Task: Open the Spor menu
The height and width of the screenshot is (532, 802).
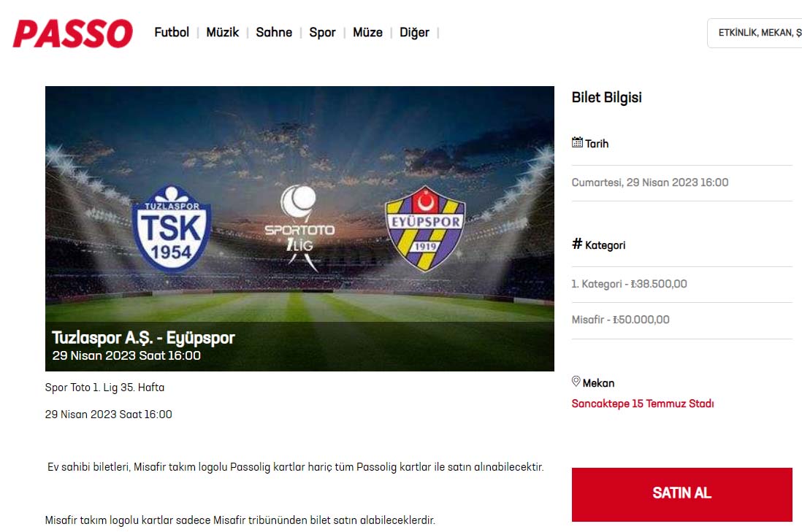Action: tap(322, 32)
